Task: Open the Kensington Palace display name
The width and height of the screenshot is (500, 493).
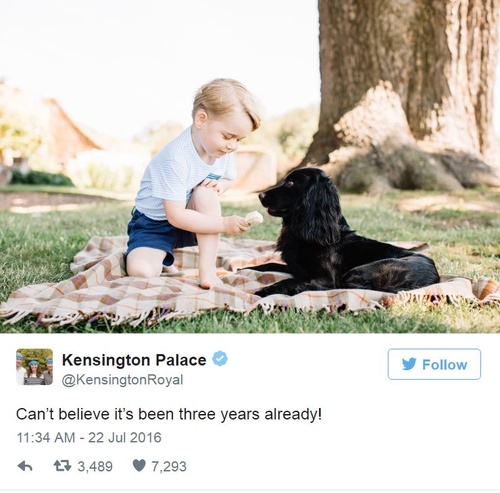Action: (134, 360)
